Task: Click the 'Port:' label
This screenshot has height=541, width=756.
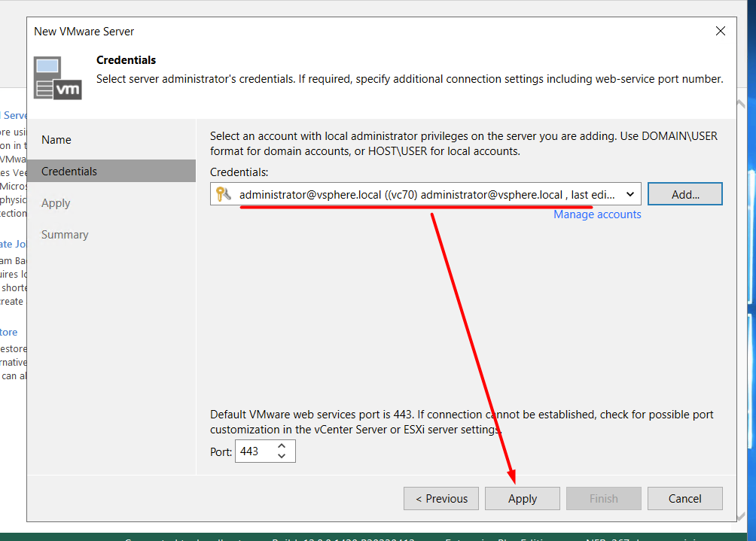Action: pos(221,452)
